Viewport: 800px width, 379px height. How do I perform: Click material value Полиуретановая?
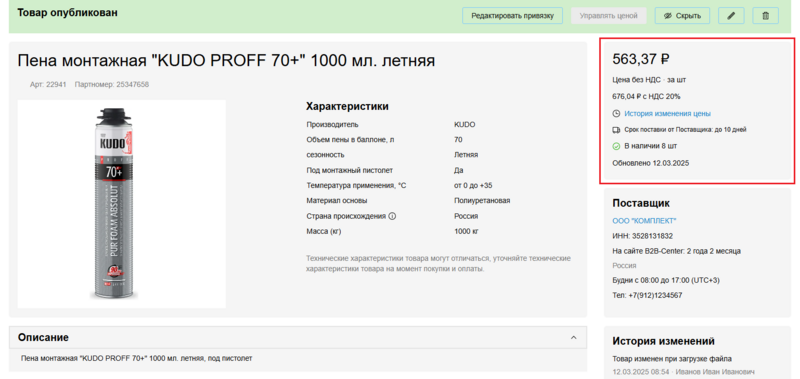coord(482,201)
